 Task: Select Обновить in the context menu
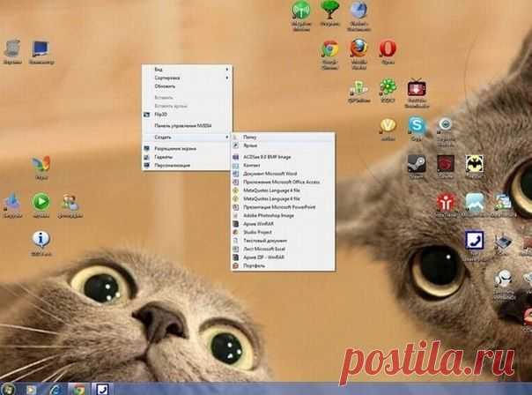point(165,86)
